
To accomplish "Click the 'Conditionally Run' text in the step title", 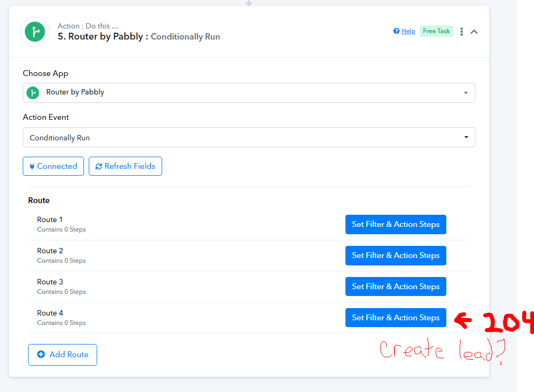I will pos(185,37).
